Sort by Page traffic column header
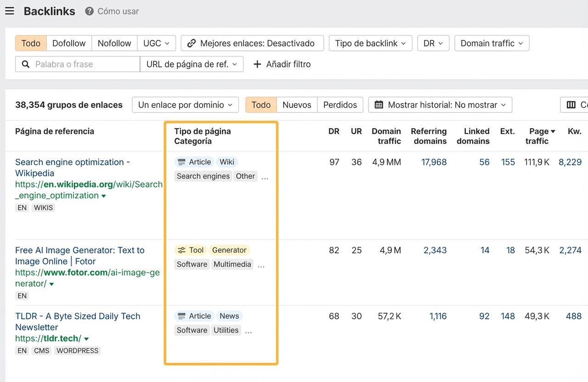This screenshot has width=588, height=382. point(539,136)
